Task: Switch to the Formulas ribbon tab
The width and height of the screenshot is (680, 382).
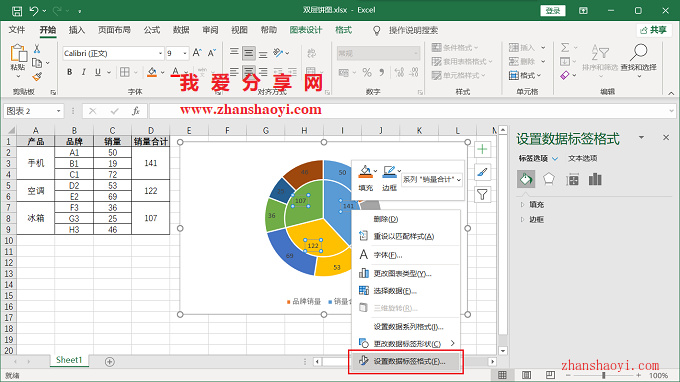Action: point(152,30)
